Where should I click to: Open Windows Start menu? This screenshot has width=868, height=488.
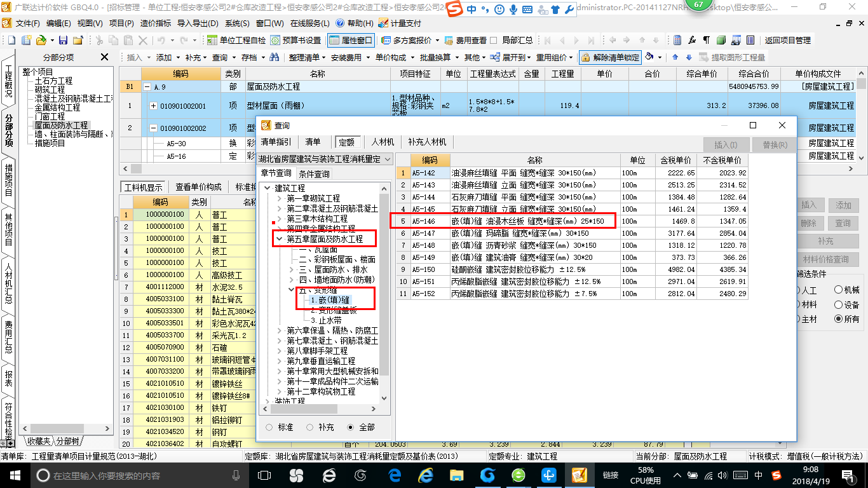point(15,475)
